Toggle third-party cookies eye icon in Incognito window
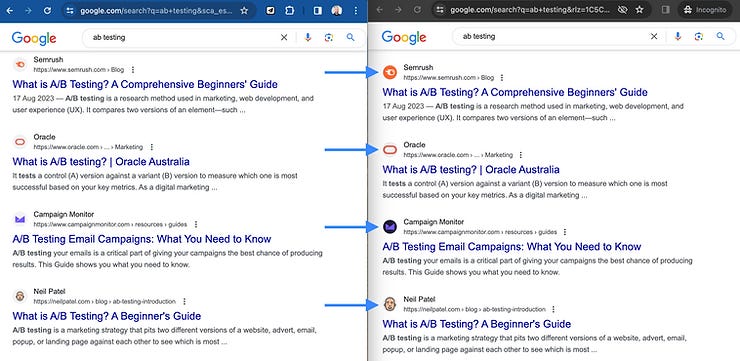 [x=622, y=9]
